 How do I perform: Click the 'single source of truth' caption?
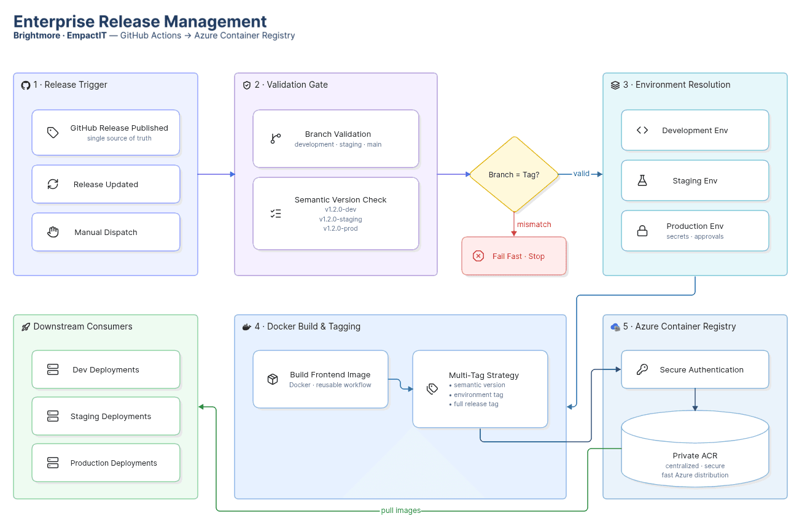click(x=119, y=139)
